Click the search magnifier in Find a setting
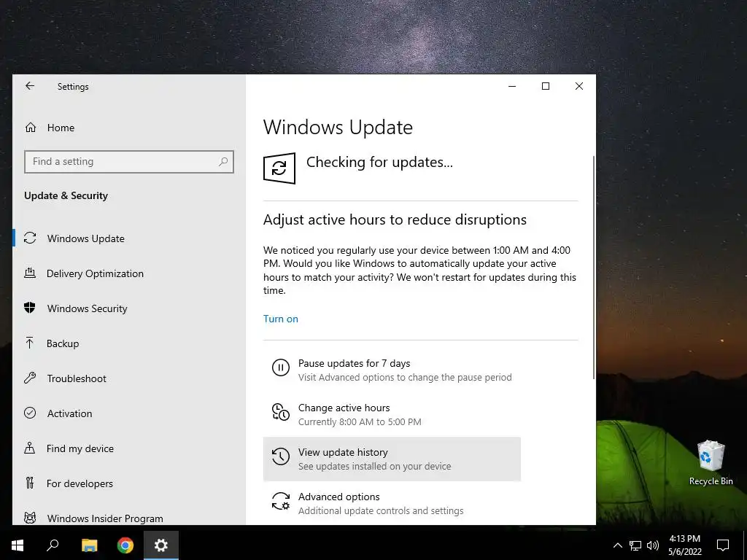The height and width of the screenshot is (560, 747). click(x=223, y=161)
